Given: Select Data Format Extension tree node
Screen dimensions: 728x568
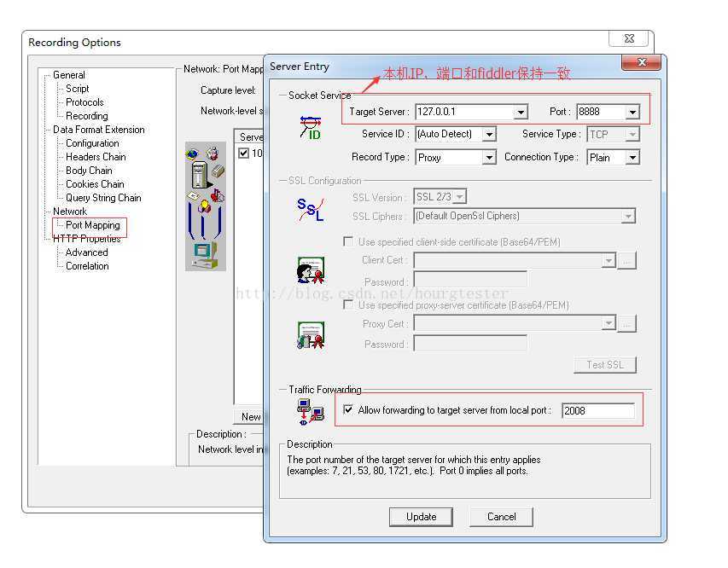Looking at the screenshot, I should [x=98, y=130].
